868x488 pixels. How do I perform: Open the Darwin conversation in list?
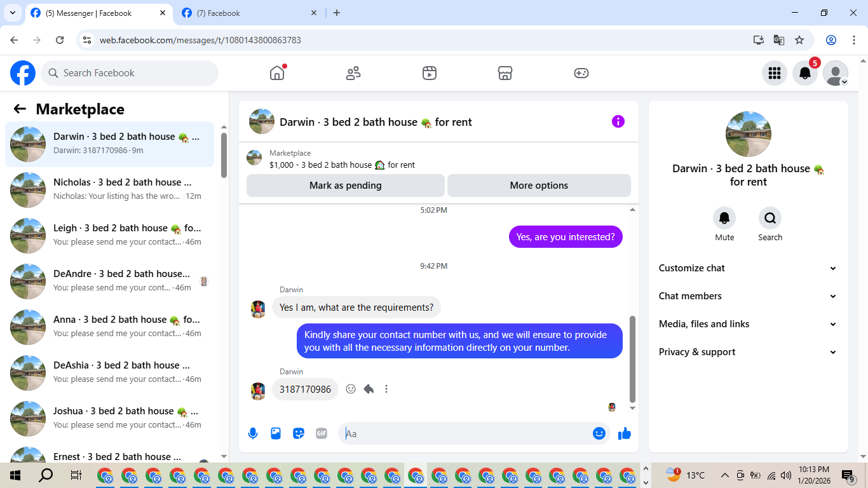pyautogui.click(x=109, y=144)
